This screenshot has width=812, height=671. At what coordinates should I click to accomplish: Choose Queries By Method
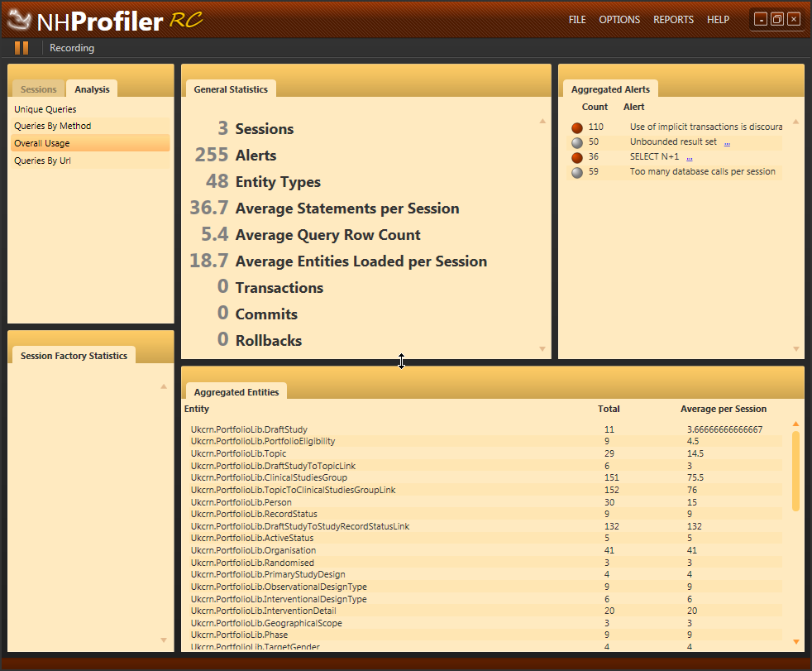coord(53,127)
